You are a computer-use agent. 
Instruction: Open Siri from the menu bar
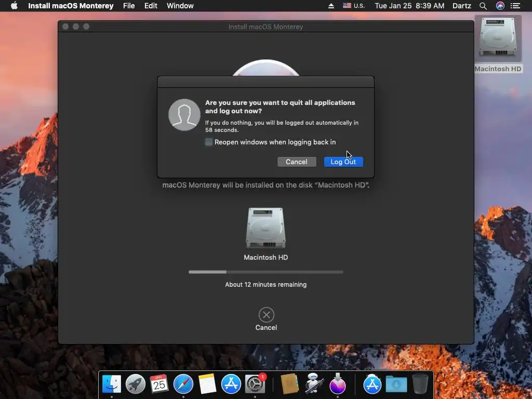[x=500, y=6]
